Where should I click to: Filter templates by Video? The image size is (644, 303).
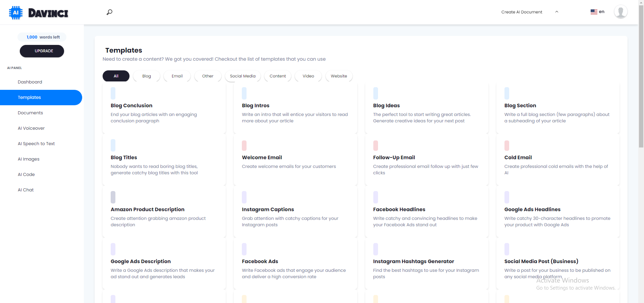pos(308,76)
